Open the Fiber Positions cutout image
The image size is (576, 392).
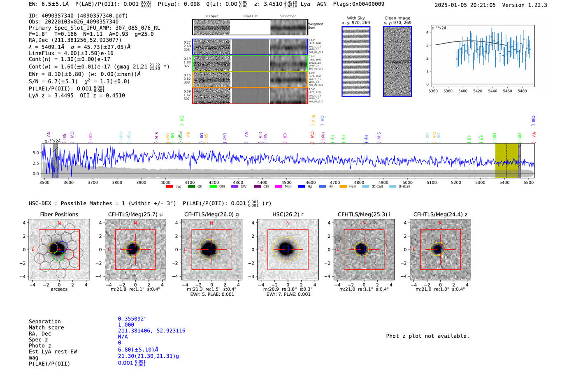click(x=59, y=250)
